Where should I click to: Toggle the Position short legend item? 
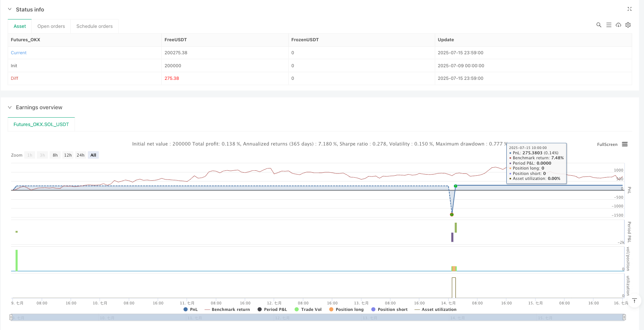(x=389, y=309)
